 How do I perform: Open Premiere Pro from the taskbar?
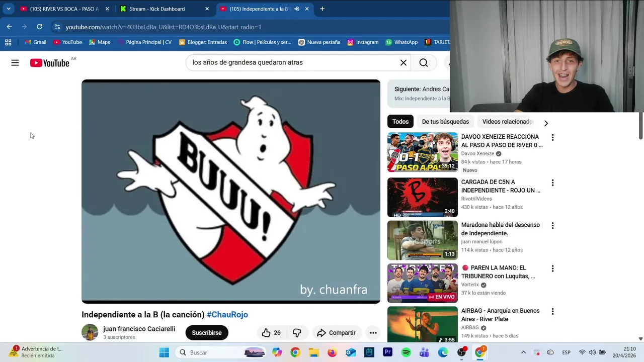point(387,352)
